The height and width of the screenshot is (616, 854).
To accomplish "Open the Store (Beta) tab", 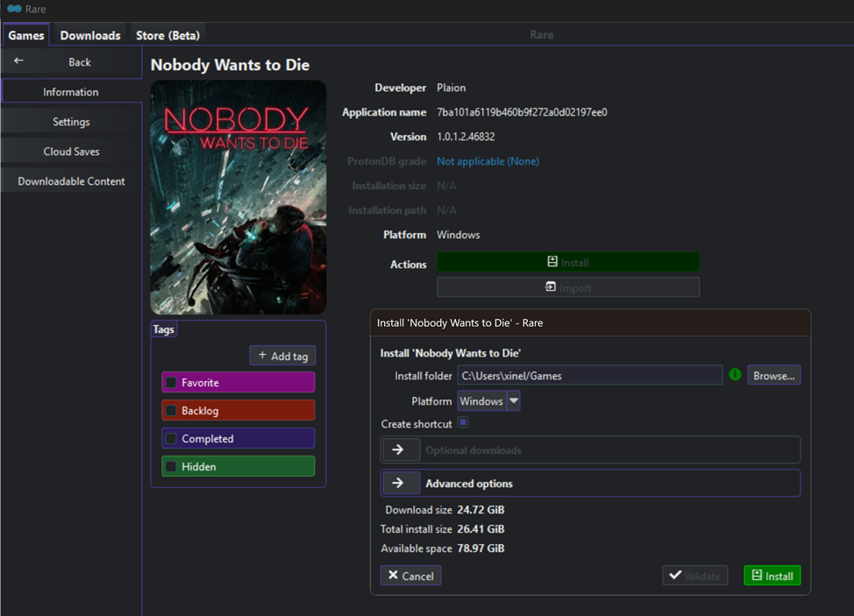I will tap(167, 35).
